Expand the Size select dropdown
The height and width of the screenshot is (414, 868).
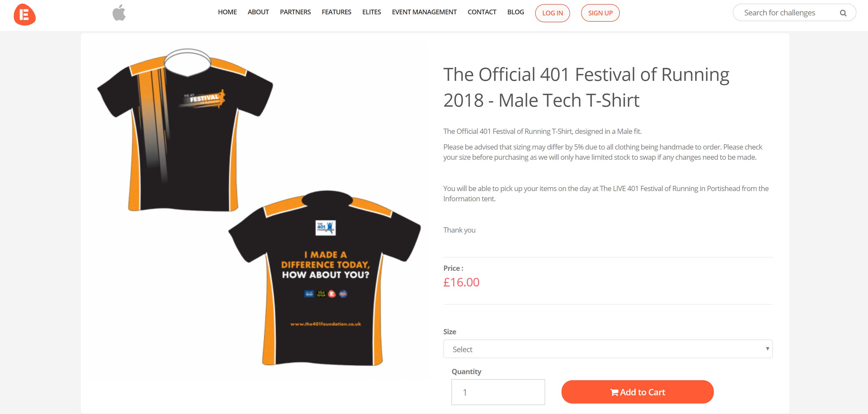pos(607,349)
